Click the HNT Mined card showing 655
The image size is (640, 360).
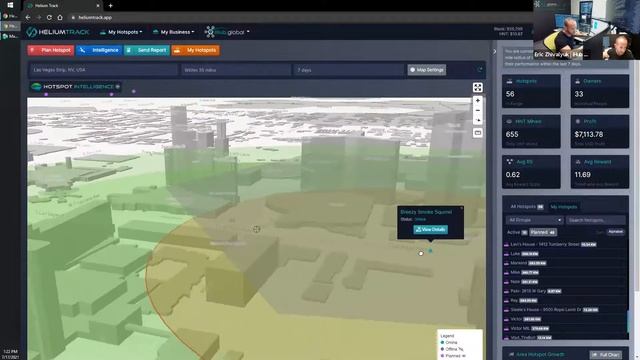[531, 131]
